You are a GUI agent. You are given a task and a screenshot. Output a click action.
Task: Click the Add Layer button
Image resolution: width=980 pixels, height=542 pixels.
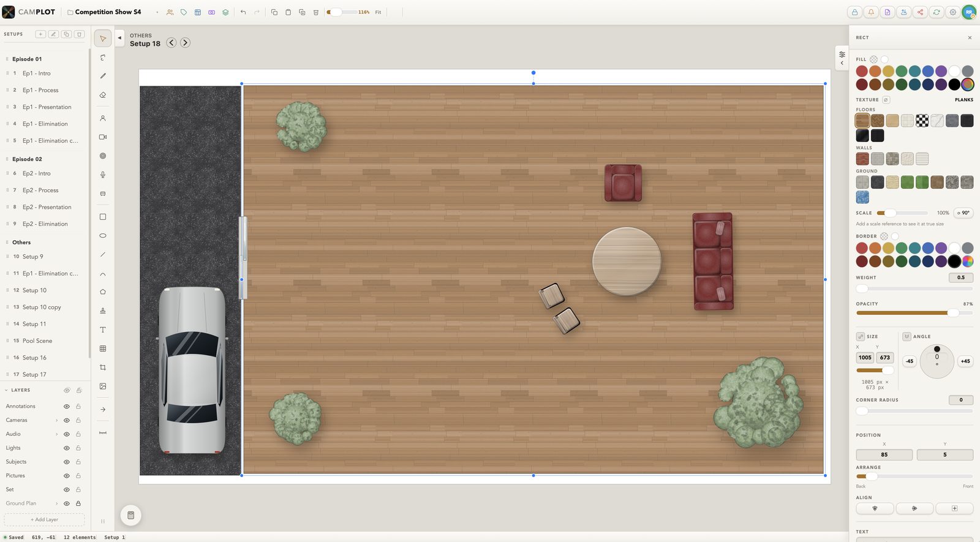[x=44, y=520]
